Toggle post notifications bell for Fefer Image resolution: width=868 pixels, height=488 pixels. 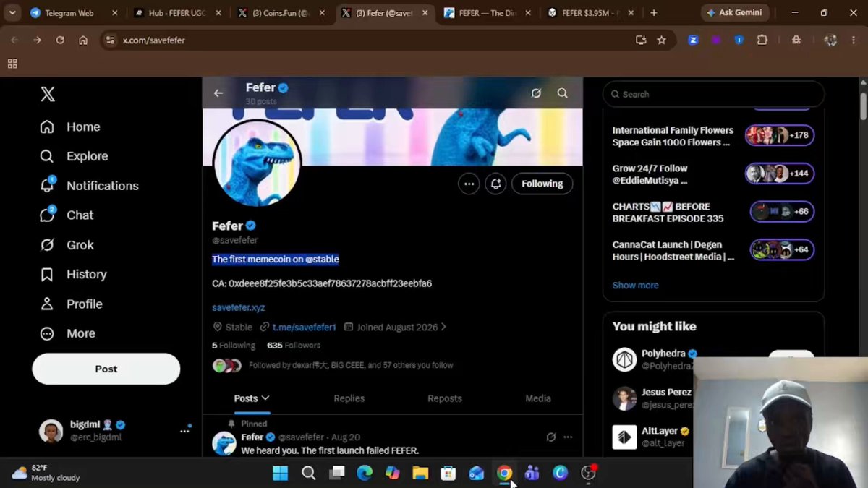pyautogui.click(x=496, y=184)
